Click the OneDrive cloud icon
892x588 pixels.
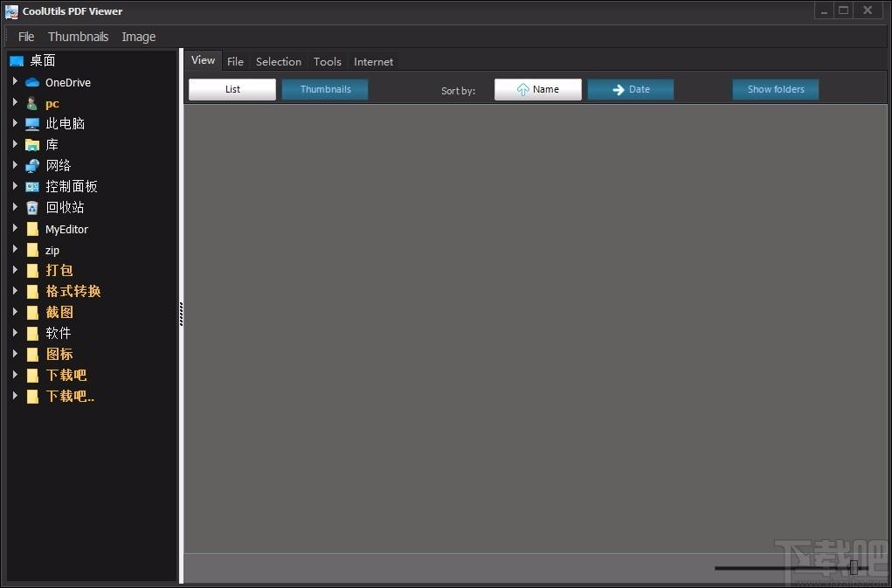[x=32, y=82]
